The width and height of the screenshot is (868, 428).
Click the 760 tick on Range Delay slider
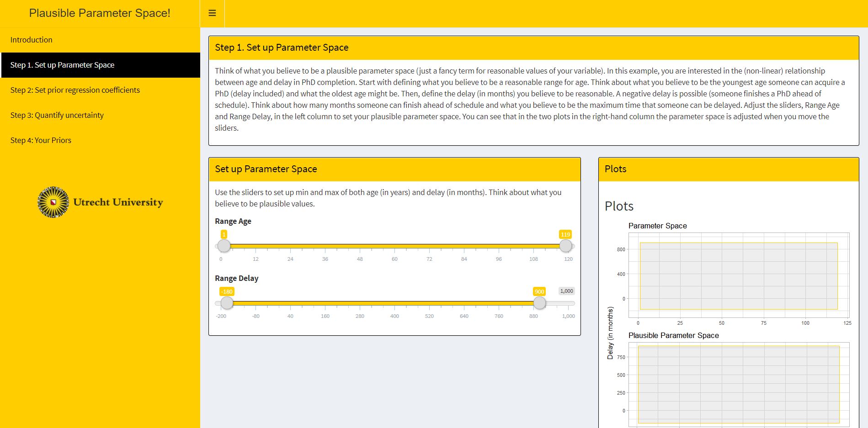(499, 316)
